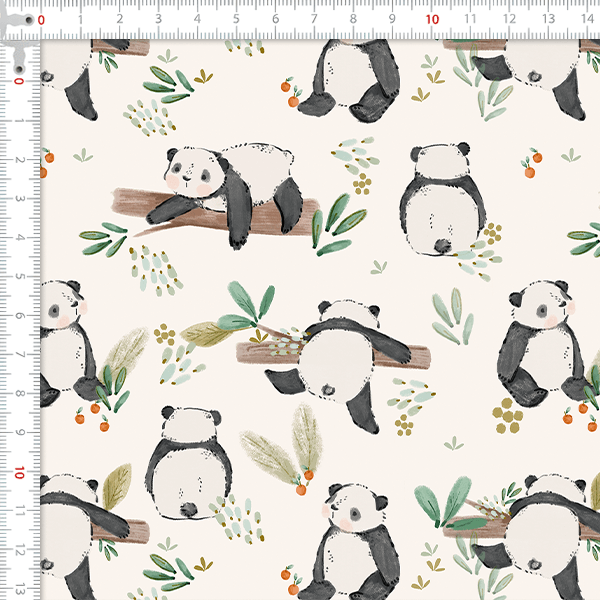Select the seated panda on the right edge

541,342
